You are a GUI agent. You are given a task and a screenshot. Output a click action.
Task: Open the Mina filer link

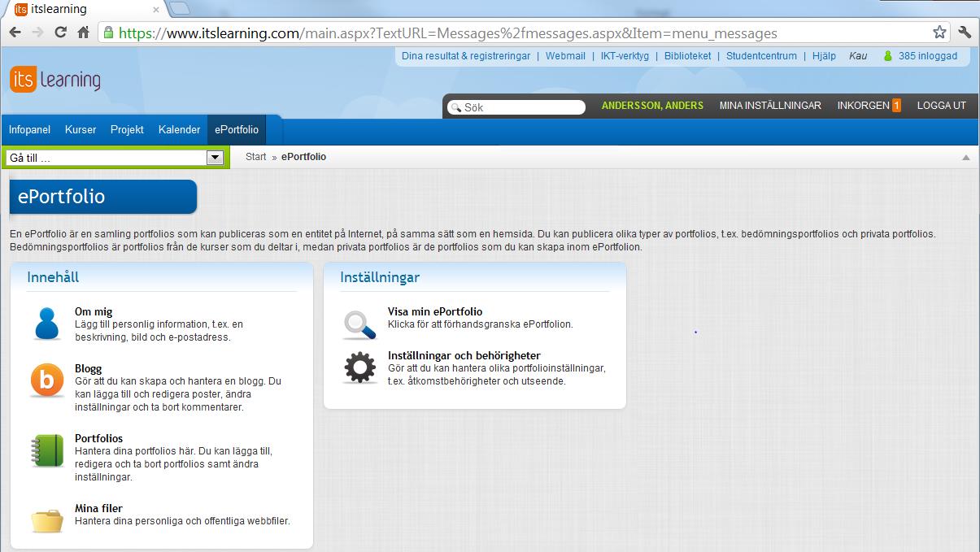[98, 509]
